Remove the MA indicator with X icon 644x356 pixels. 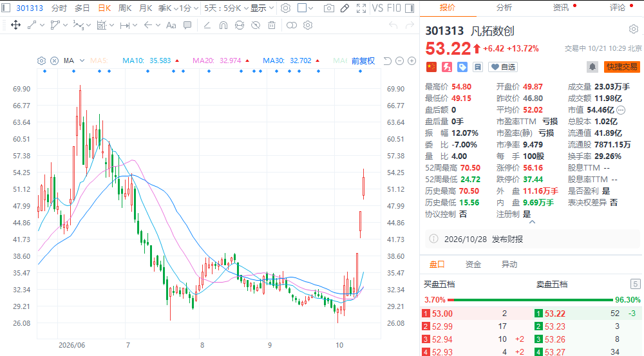(x=54, y=61)
